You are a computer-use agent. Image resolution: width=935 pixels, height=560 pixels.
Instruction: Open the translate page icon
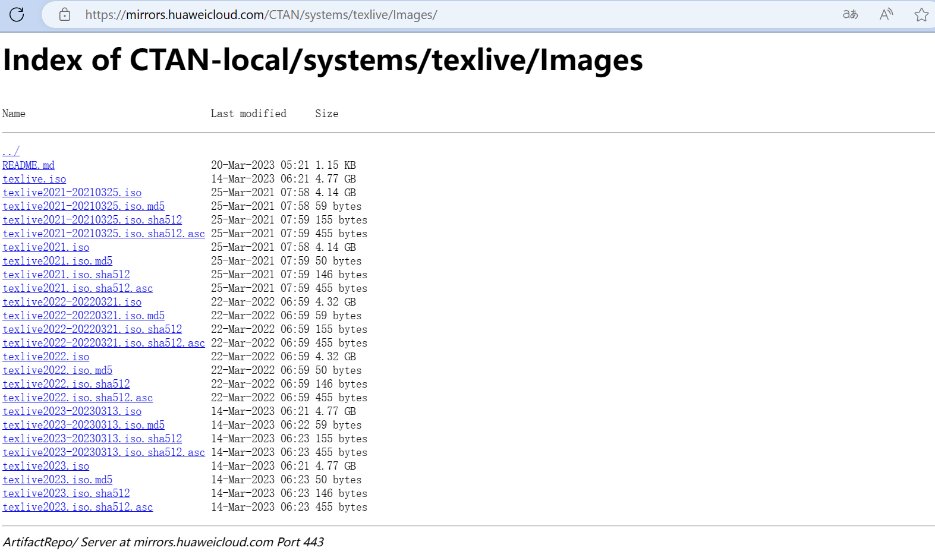click(x=850, y=15)
